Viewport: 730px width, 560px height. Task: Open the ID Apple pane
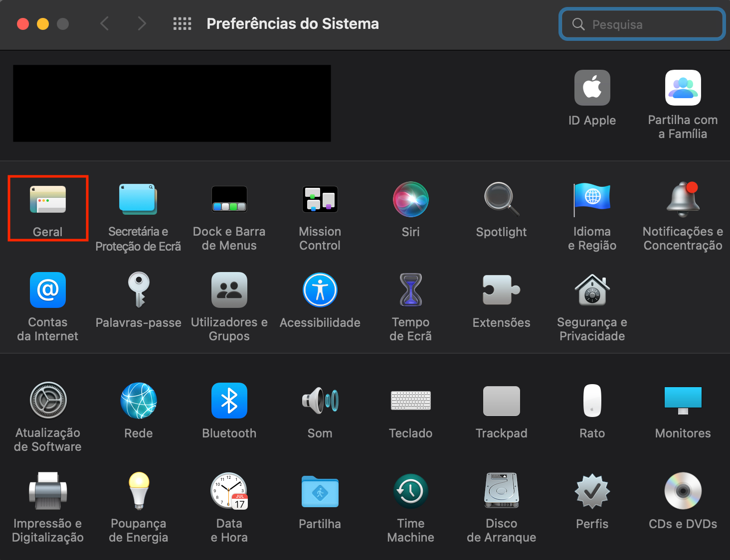click(592, 88)
